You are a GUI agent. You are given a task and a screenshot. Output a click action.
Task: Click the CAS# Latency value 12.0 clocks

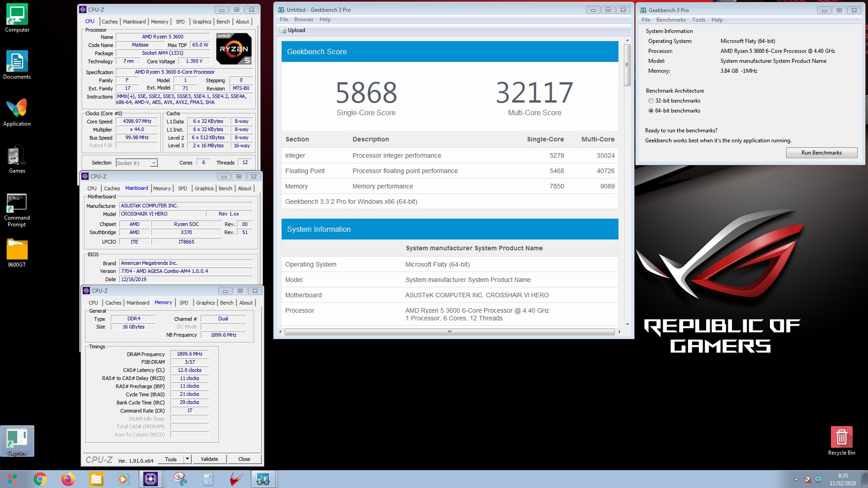point(190,370)
